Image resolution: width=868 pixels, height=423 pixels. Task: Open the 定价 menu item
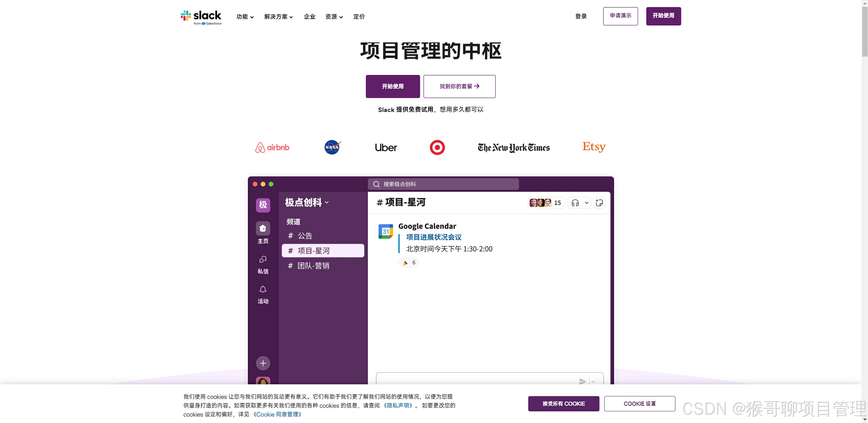(359, 17)
